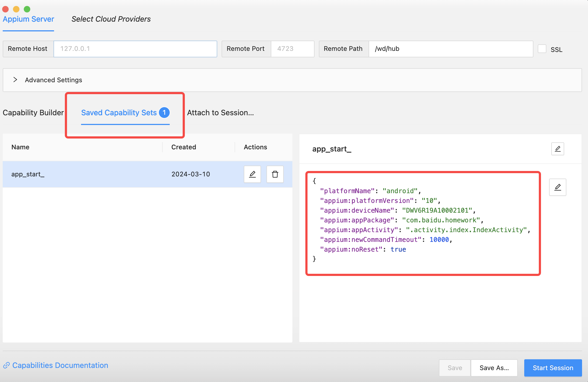
Task: Click the Remote Port input field
Action: pos(292,49)
